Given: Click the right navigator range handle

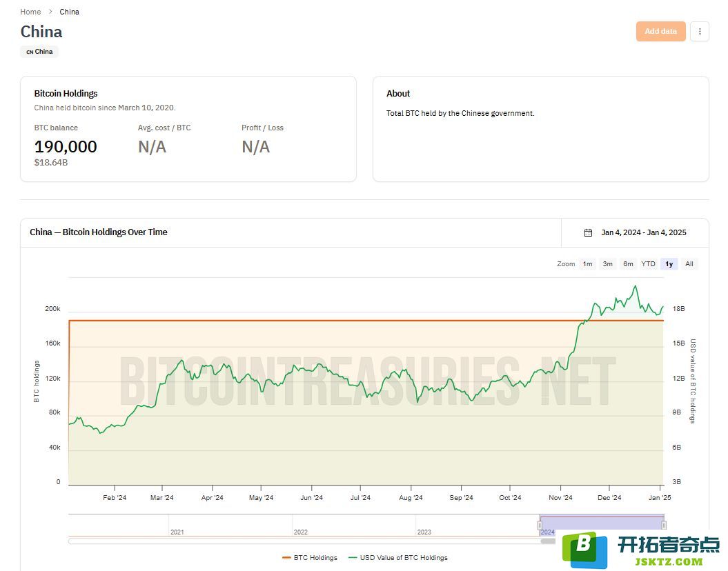Looking at the screenshot, I should 664,525.
